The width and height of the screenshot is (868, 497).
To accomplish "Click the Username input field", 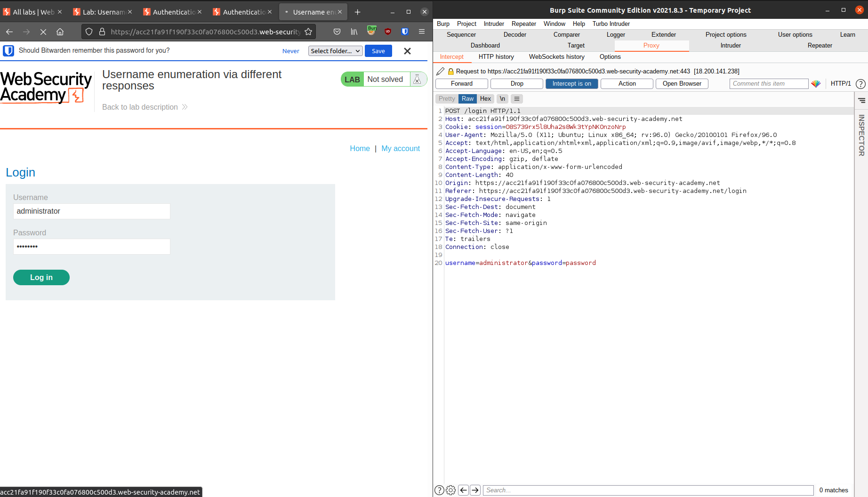I will coord(91,211).
